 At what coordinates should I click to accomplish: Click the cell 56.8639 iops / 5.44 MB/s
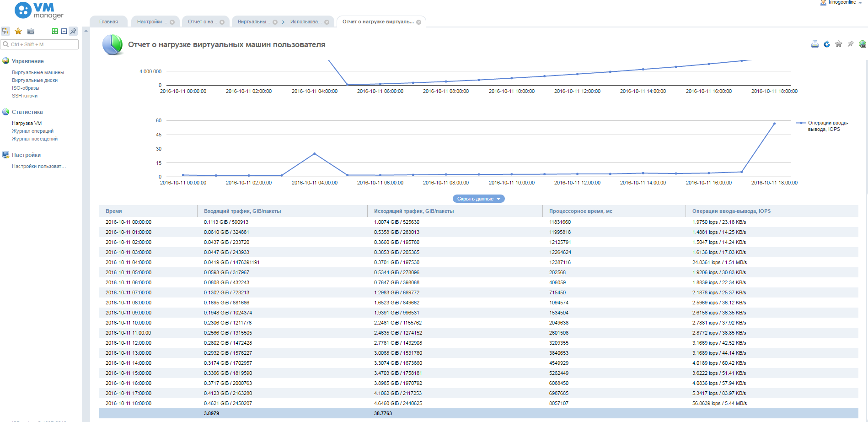tap(719, 403)
